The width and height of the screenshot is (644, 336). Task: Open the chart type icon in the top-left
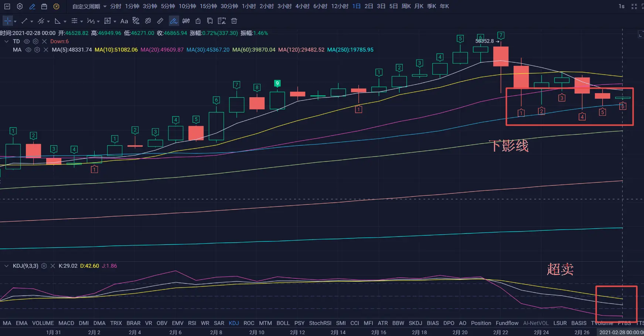[7, 6]
